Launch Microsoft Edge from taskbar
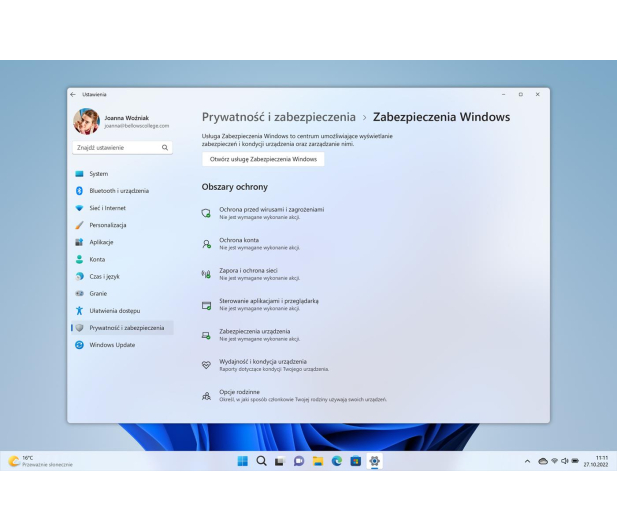This screenshot has height=530, width=617. 337,461
